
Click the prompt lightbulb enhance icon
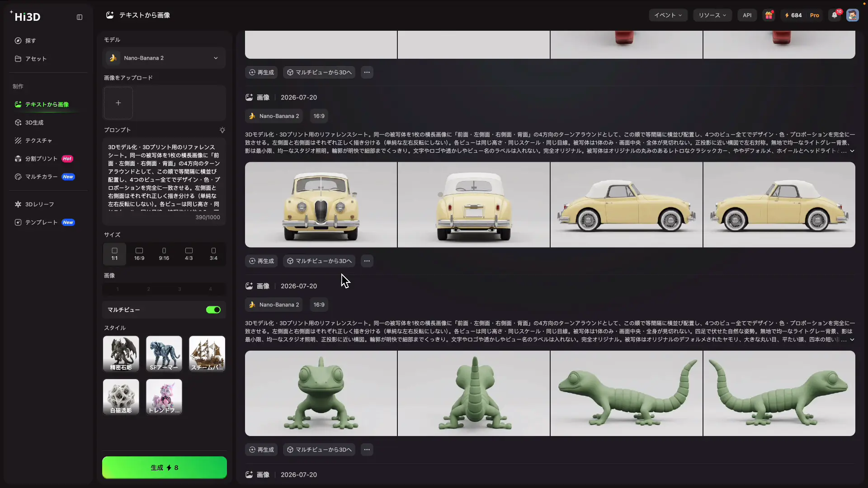tap(222, 130)
